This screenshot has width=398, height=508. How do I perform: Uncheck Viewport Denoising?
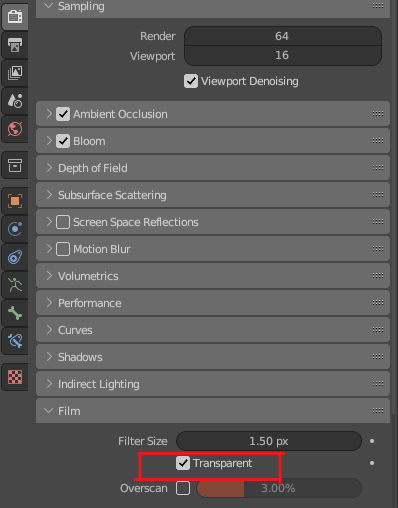coord(191,81)
